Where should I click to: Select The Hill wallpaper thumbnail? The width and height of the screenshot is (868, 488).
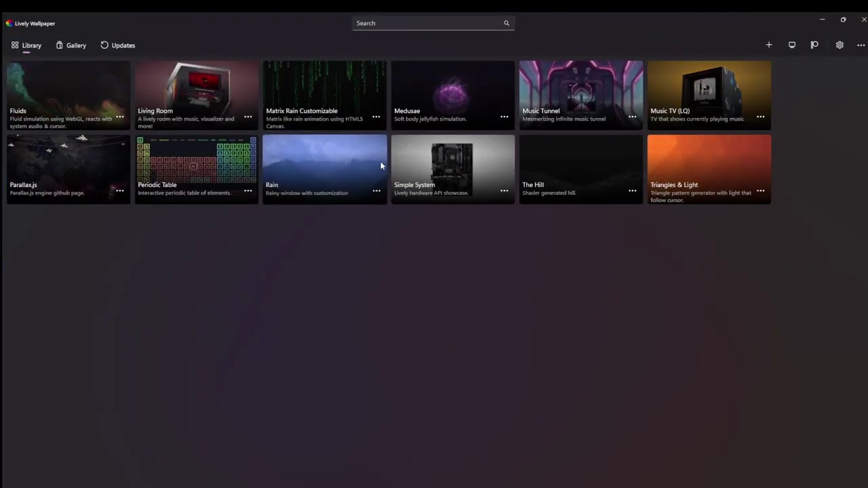581,169
